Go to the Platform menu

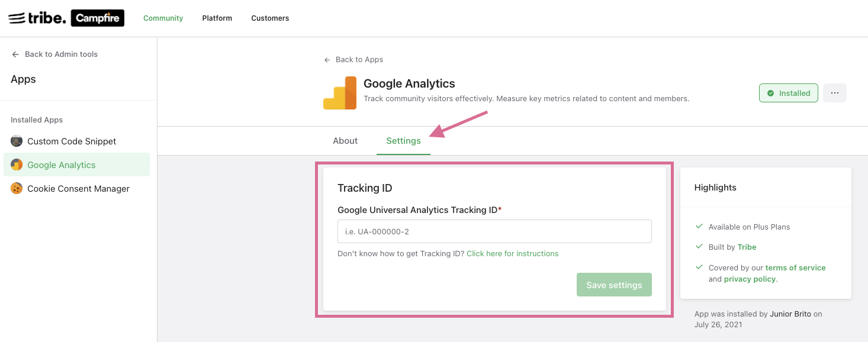(x=217, y=18)
